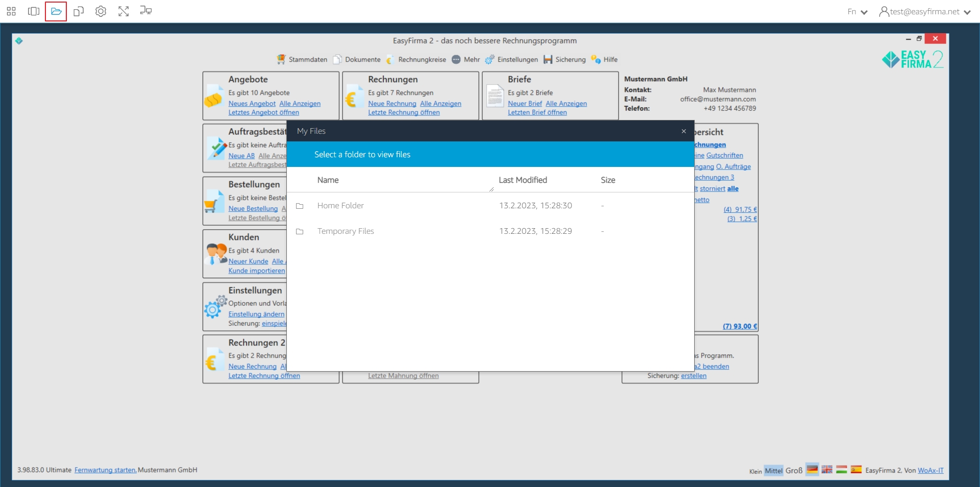Screen dimensions: 980x487
Task: Open the clipboard copy icon in top toolbar
Action: [x=79, y=11]
